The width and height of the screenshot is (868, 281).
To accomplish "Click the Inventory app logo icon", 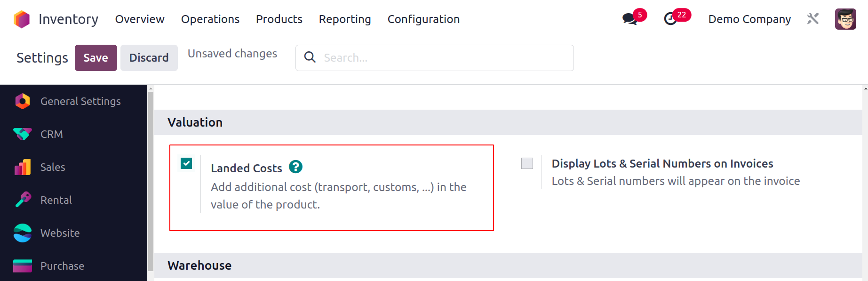I will click(22, 19).
